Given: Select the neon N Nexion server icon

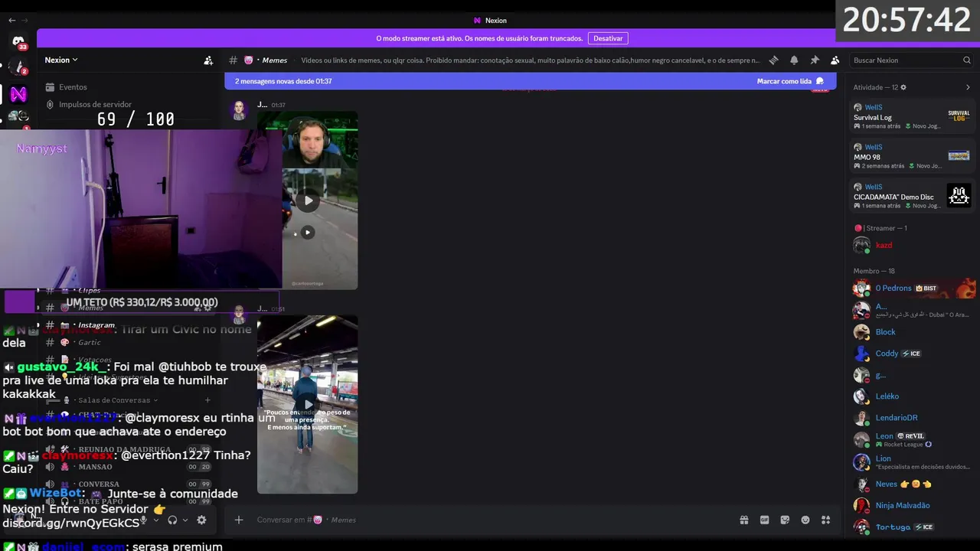Looking at the screenshot, I should [18, 94].
